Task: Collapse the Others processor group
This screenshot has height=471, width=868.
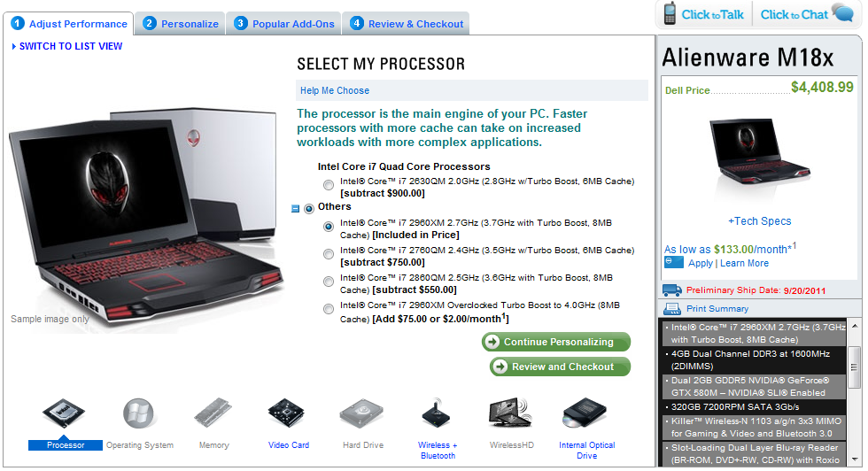Action: tap(296, 209)
